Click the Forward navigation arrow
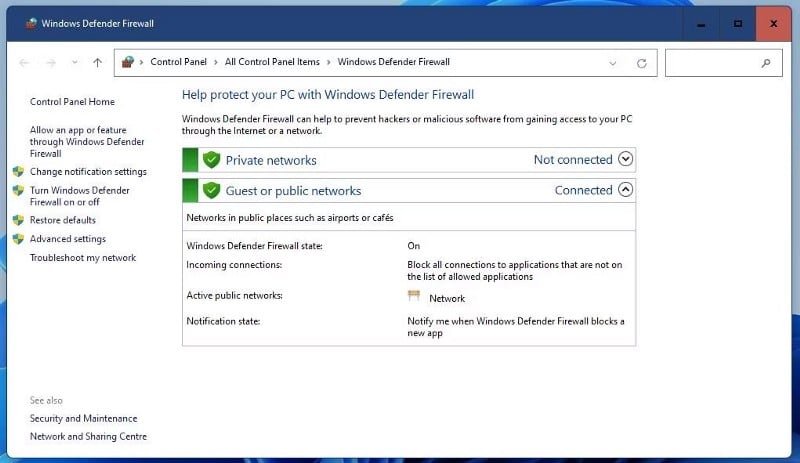 [x=51, y=63]
